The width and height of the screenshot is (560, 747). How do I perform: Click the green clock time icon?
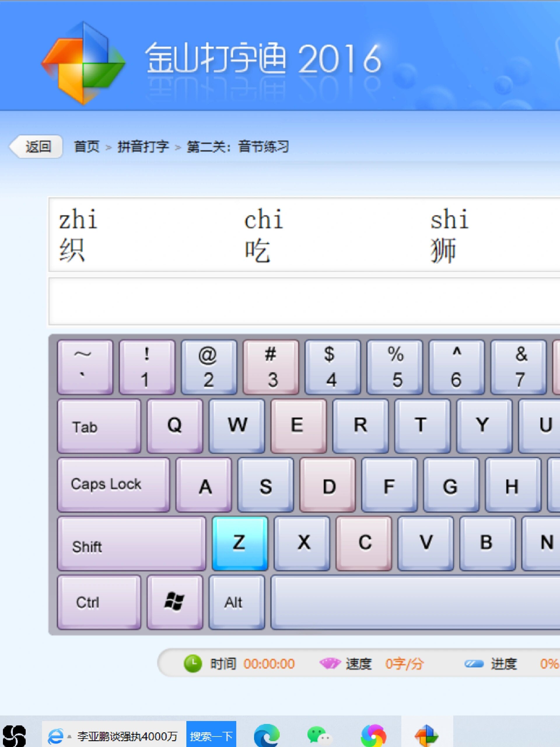(192, 664)
